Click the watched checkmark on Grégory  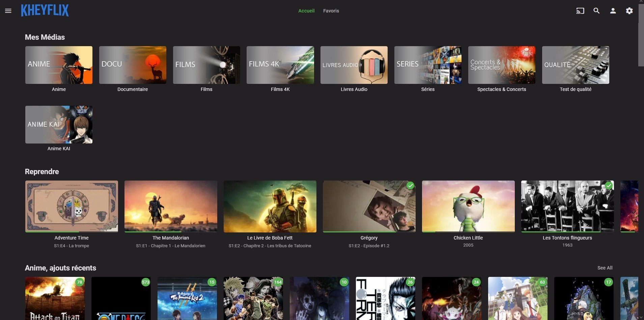(410, 186)
